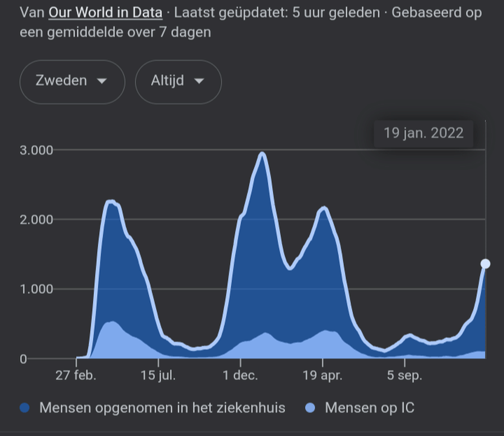Click the '1.000' y-axis label
504x436 pixels.
pos(36,289)
